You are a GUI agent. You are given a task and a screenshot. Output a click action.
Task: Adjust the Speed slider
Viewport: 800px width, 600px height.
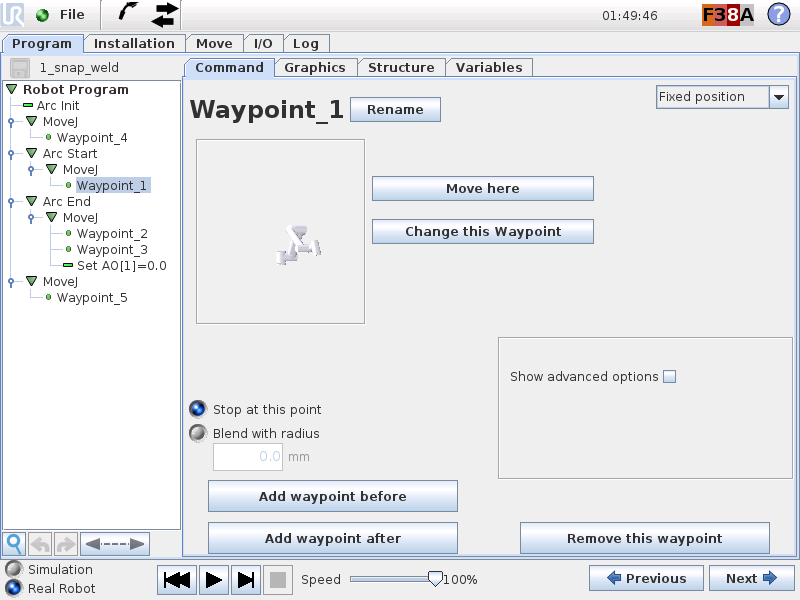(435, 578)
